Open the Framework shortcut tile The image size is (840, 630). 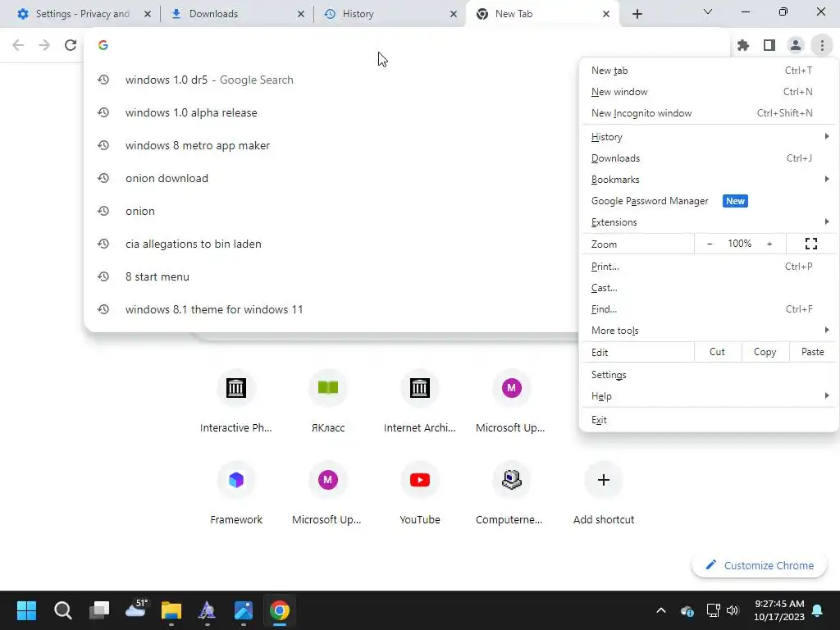235,493
